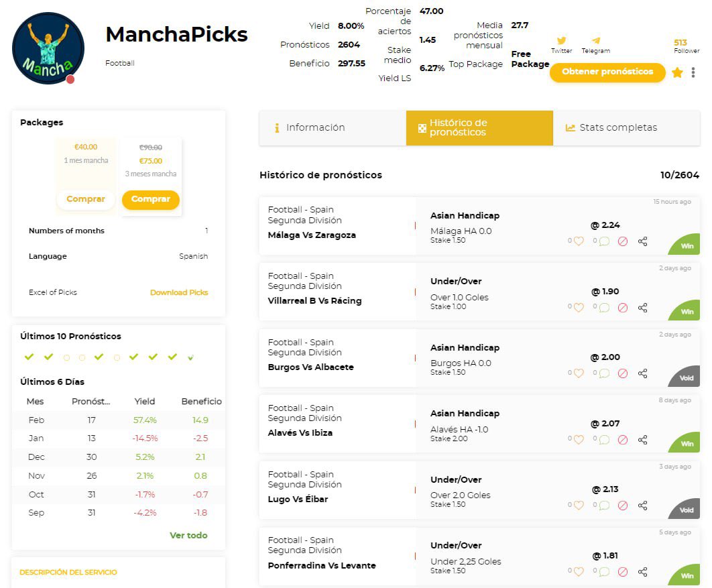Toggle the favorite star icon
The height and width of the screenshot is (588, 712).
(x=677, y=72)
